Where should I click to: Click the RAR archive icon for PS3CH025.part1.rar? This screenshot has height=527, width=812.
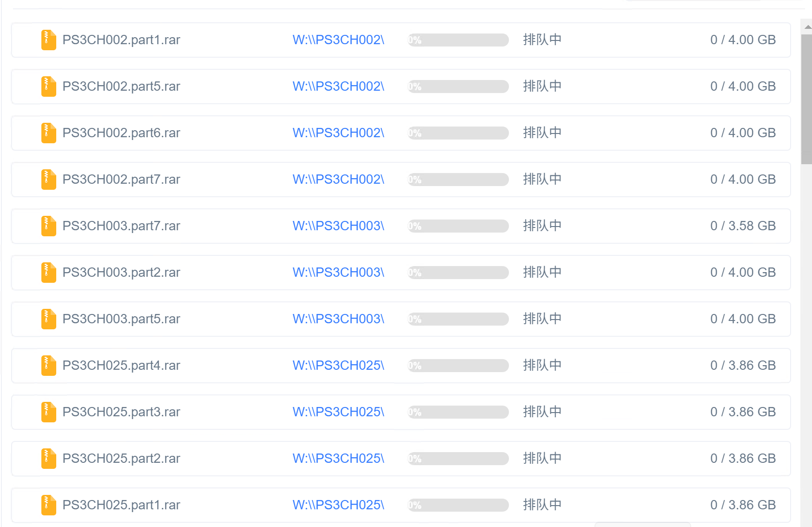pyautogui.click(x=48, y=505)
